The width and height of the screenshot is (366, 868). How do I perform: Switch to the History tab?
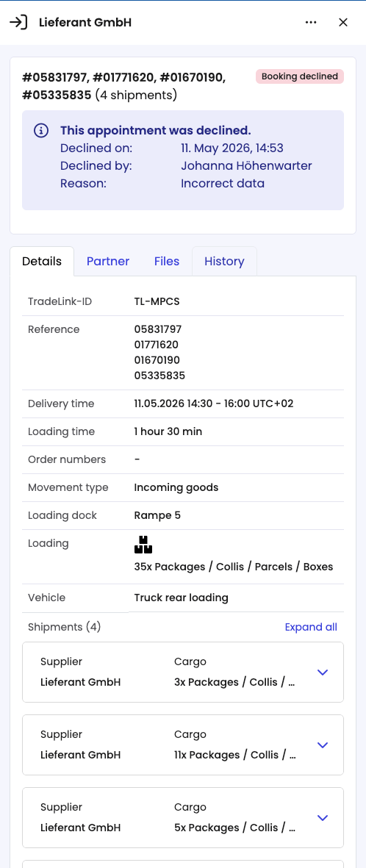[x=224, y=262]
